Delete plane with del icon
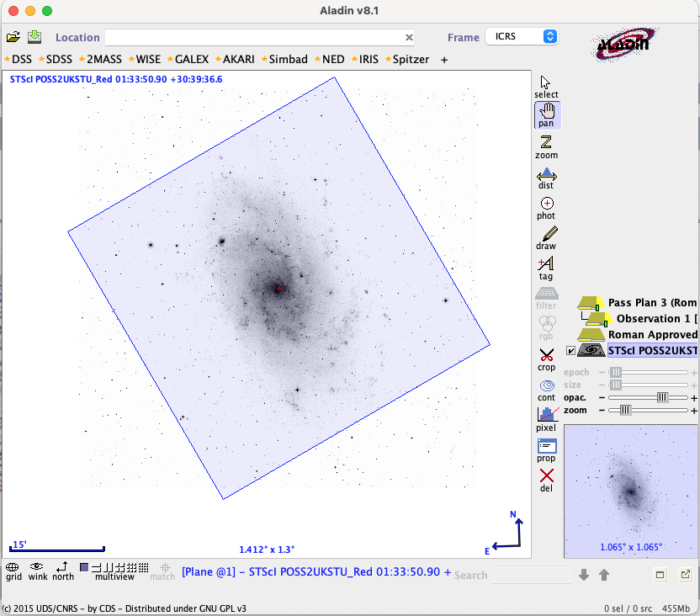 [546, 480]
